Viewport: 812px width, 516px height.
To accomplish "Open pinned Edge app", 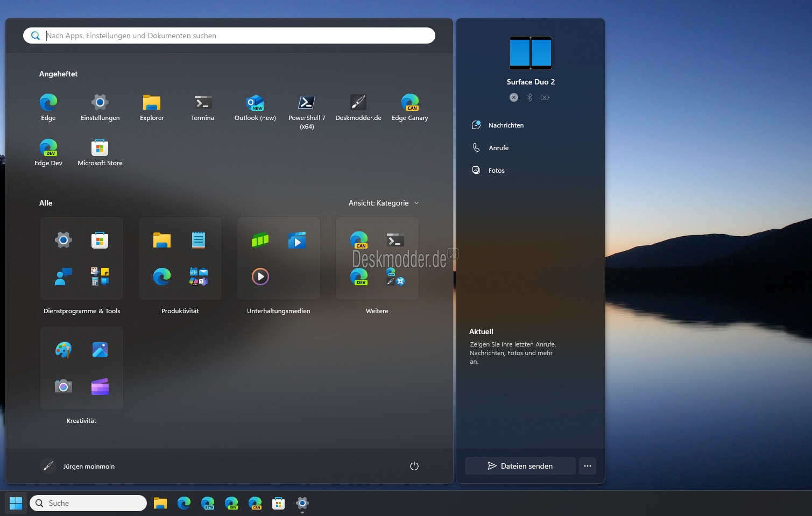I will pos(48,107).
